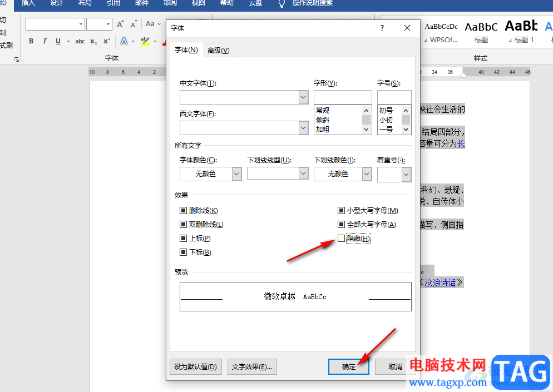Toggle All caps 全部大写字母(A) checkbox
The width and height of the screenshot is (553, 392).
click(x=341, y=224)
